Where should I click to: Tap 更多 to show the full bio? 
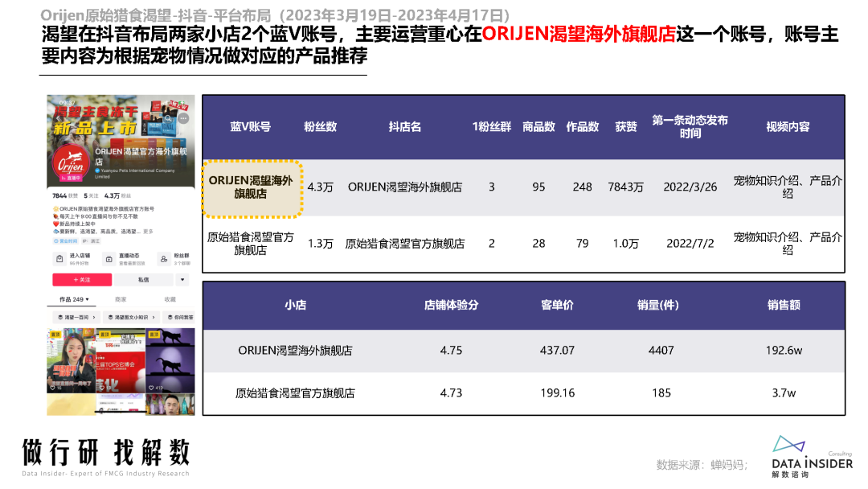click(148, 232)
